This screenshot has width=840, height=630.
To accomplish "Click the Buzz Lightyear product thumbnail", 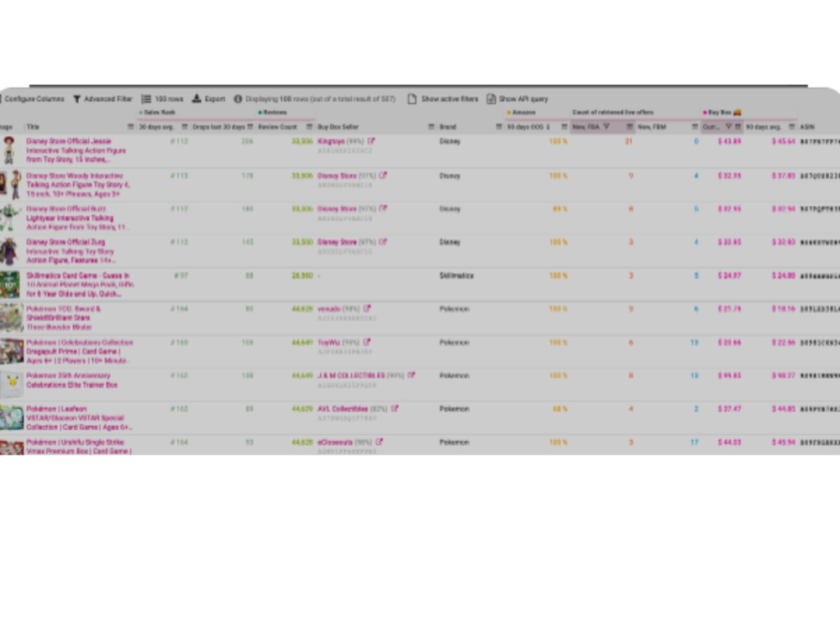I will click(x=10, y=218).
